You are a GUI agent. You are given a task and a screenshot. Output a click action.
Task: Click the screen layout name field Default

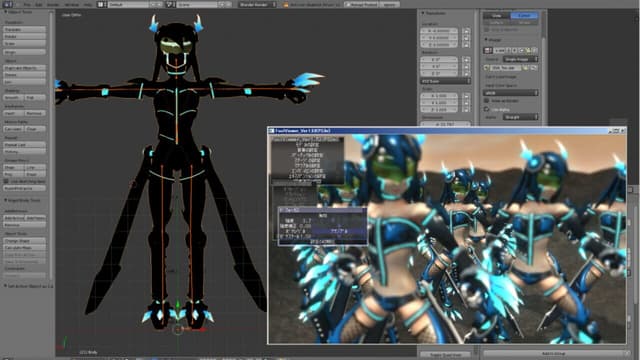pyautogui.click(x=128, y=4)
